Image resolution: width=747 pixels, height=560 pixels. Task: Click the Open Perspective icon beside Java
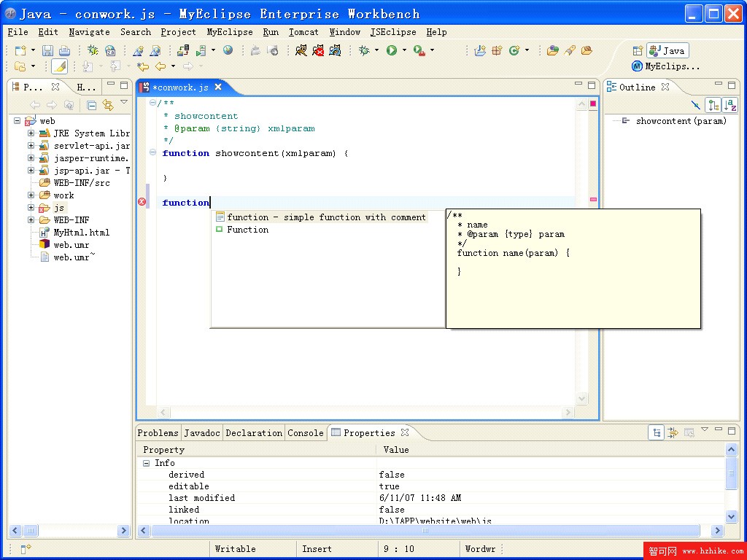638,50
